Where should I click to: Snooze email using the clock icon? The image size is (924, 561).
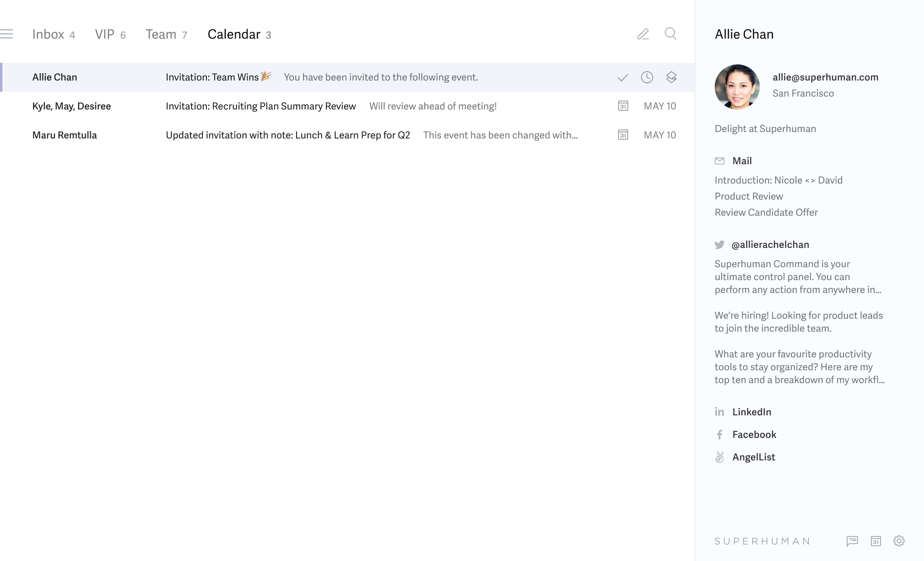click(647, 77)
